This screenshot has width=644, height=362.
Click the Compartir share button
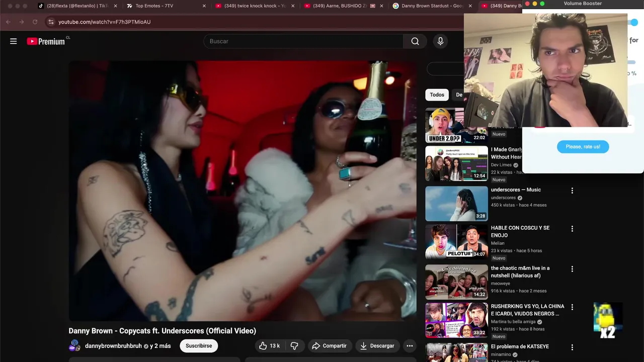(x=329, y=346)
